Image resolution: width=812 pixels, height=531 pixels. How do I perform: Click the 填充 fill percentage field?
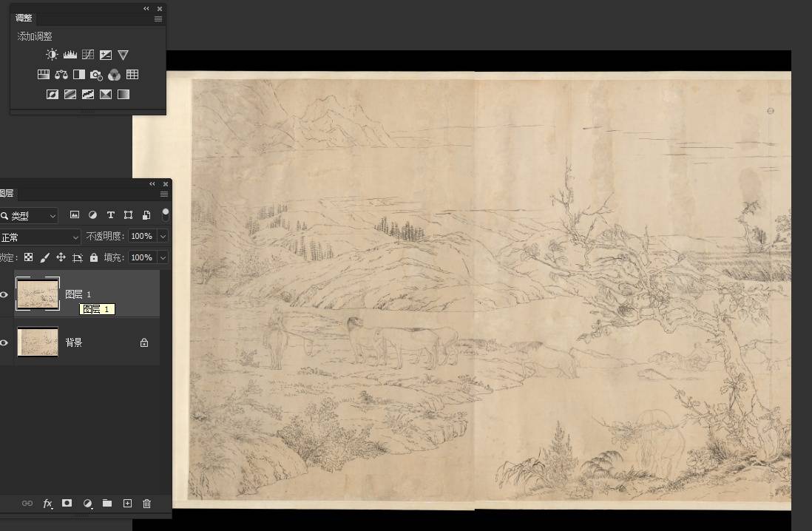click(x=141, y=257)
